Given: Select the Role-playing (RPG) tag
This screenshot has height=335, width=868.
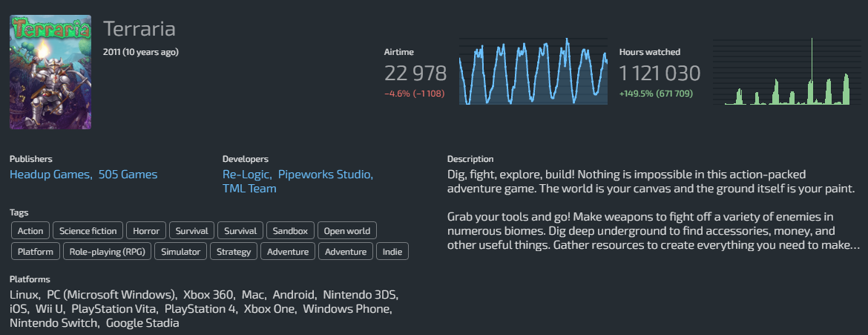Looking at the screenshot, I should coord(107,251).
